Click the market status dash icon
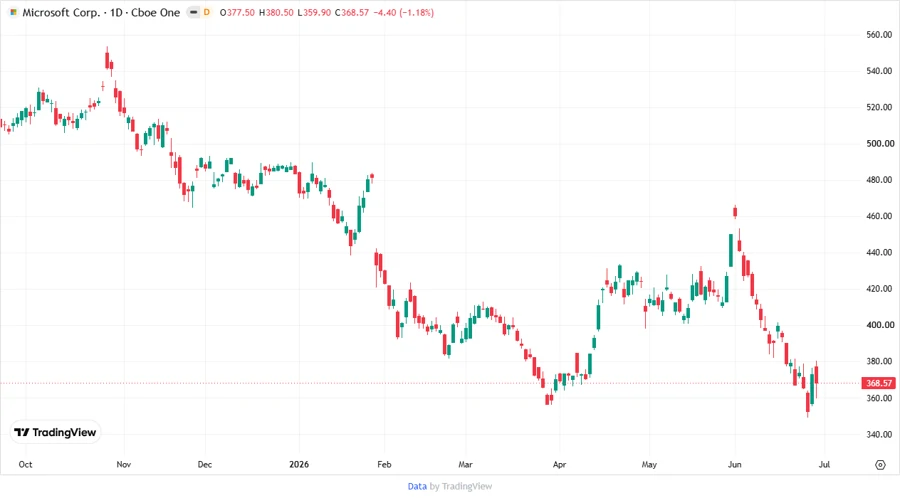The height and width of the screenshot is (498, 900). 194,12
